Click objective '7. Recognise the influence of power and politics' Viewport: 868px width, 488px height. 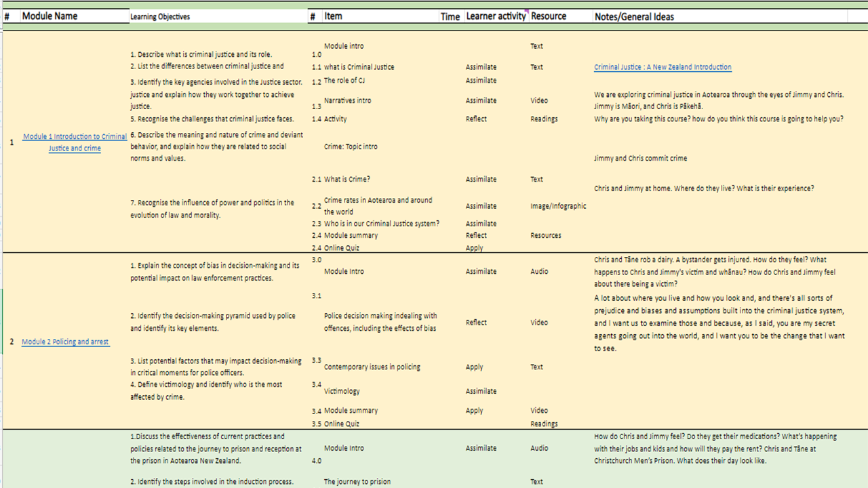pyautogui.click(x=212, y=209)
